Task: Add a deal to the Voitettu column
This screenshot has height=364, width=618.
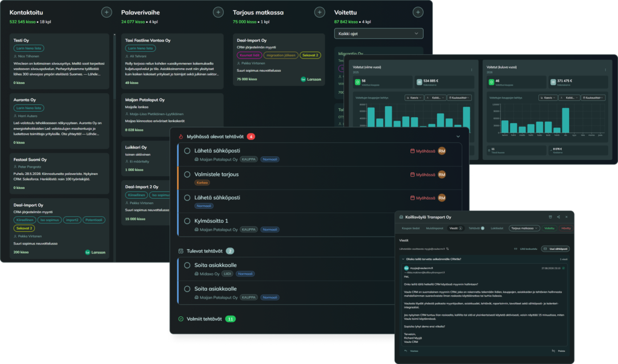Action: 418,12
